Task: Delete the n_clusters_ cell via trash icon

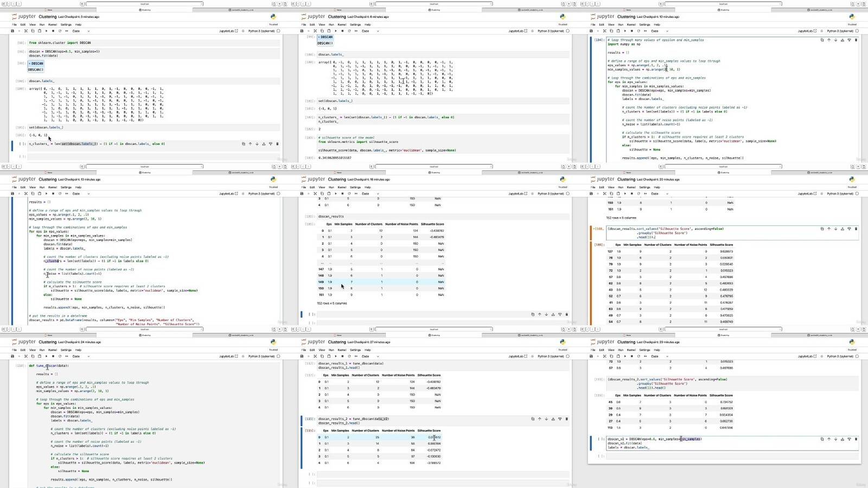Action: pyautogui.click(x=277, y=144)
